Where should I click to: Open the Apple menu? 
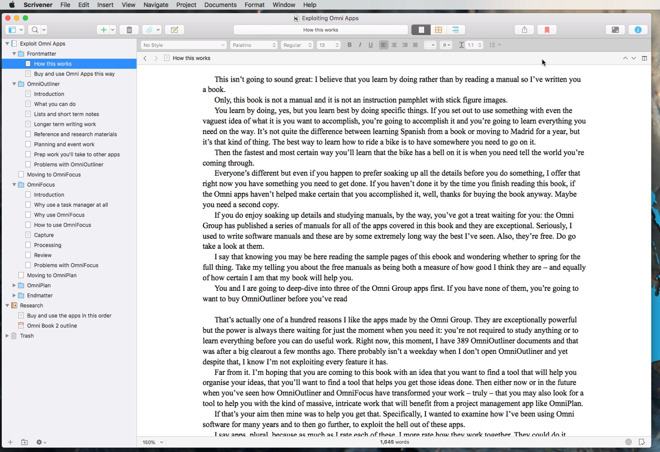11,5
